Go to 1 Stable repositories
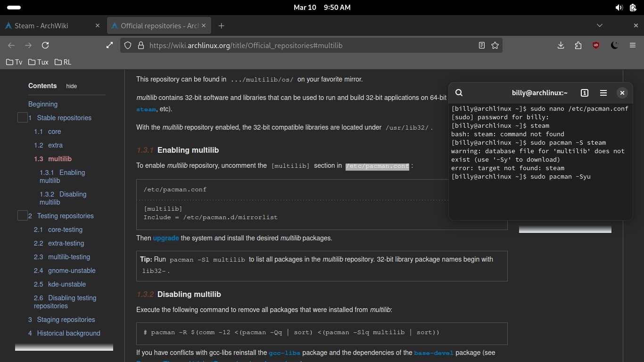Screen dimensions: 644x362 coord(60,118)
